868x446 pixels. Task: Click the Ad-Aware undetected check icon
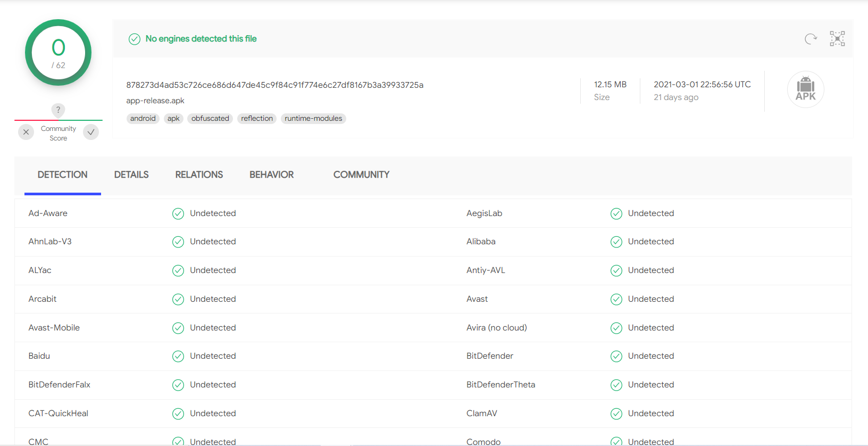[x=178, y=213]
